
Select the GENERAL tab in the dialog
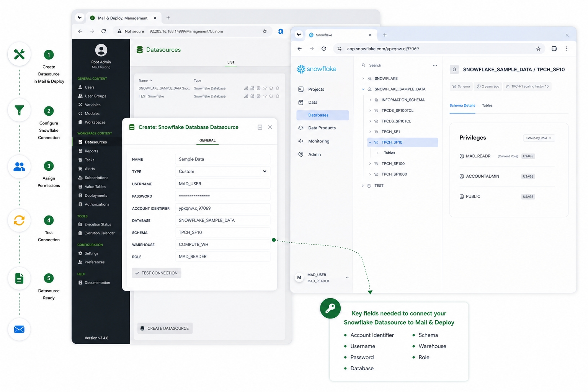click(207, 140)
